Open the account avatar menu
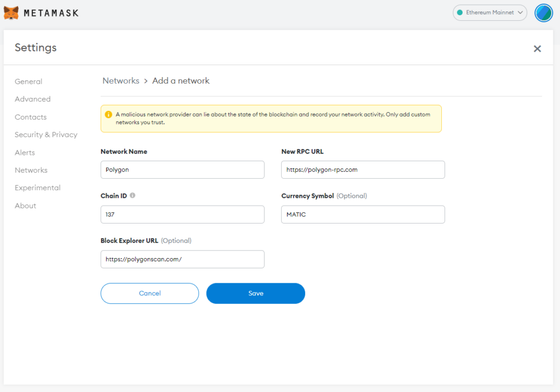Screen dimensions: 560x392 click(544, 13)
